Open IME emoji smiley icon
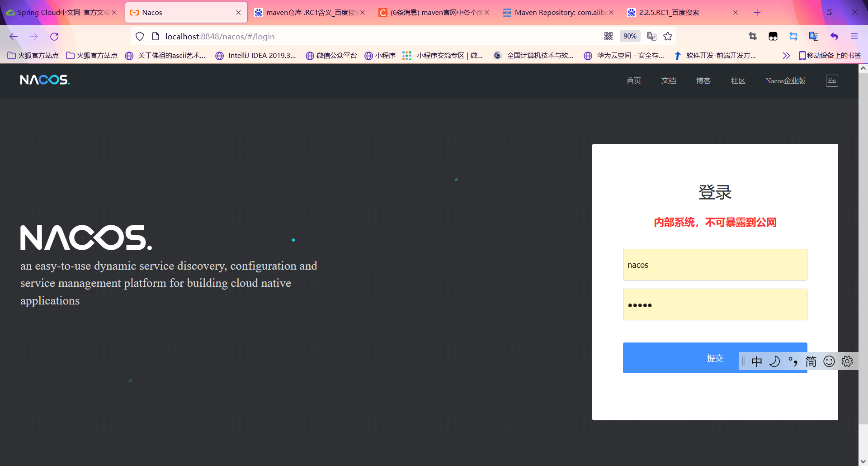868x466 pixels. click(x=829, y=361)
